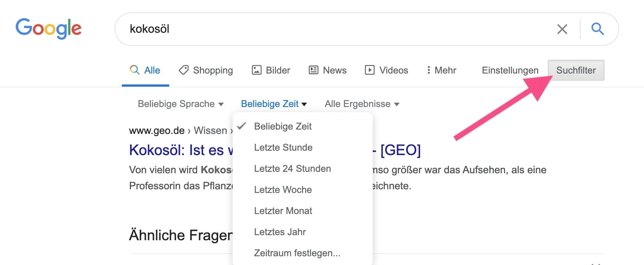Click the blue magnifier search icon
The image size is (644, 265).
click(x=597, y=29)
